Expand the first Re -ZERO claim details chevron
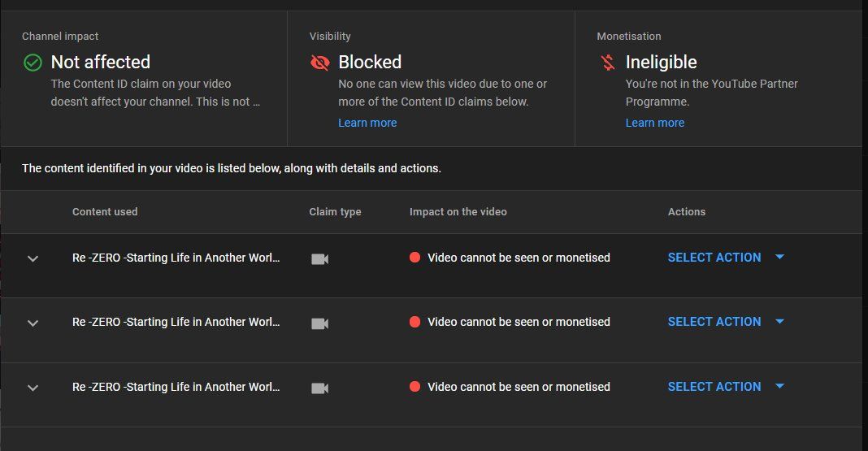 [33, 258]
